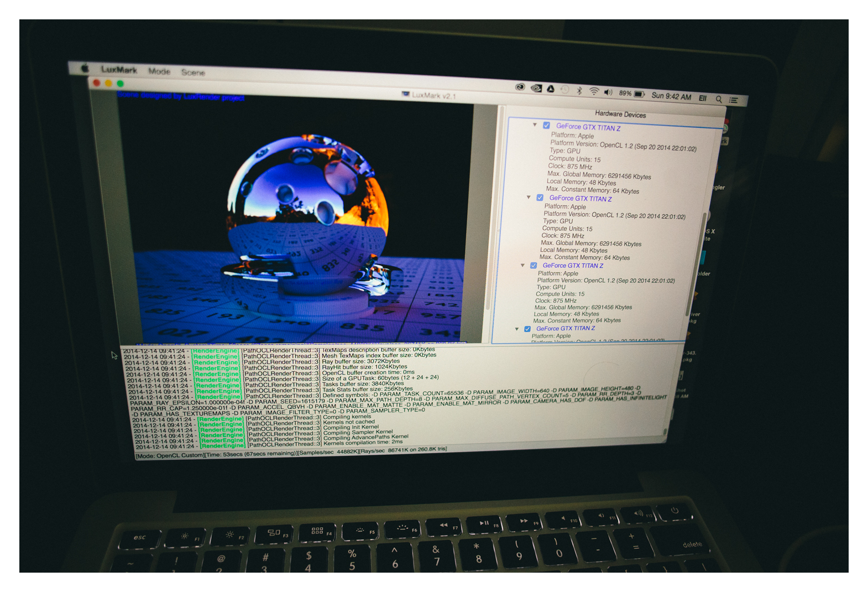The height and width of the screenshot is (592, 868).
Task: Open the Wi-Fi status menu
Action: [x=594, y=91]
